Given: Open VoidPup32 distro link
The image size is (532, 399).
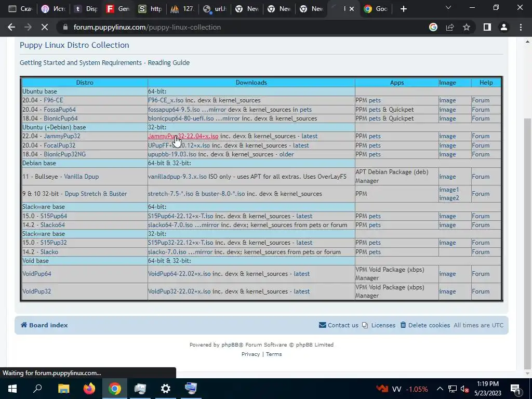Looking at the screenshot, I should pyautogui.click(x=37, y=291).
